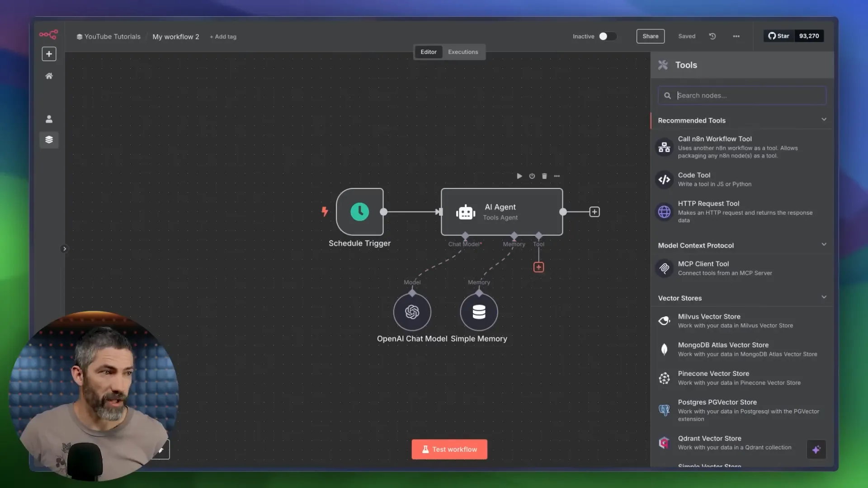Click the plus add-new button in sidebar
Image resolution: width=868 pixels, height=488 pixels.
pos(49,54)
